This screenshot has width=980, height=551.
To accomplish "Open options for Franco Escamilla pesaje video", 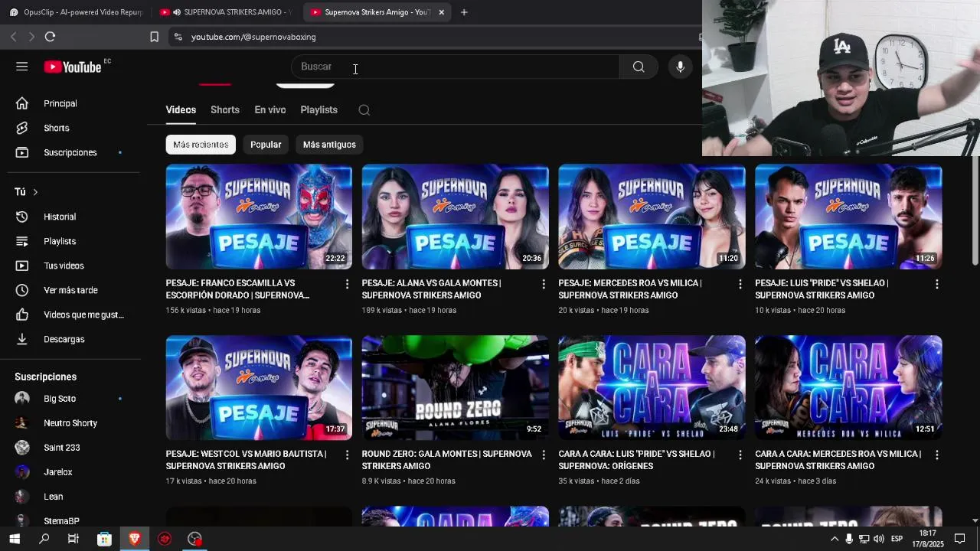I will [x=347, y=284].
